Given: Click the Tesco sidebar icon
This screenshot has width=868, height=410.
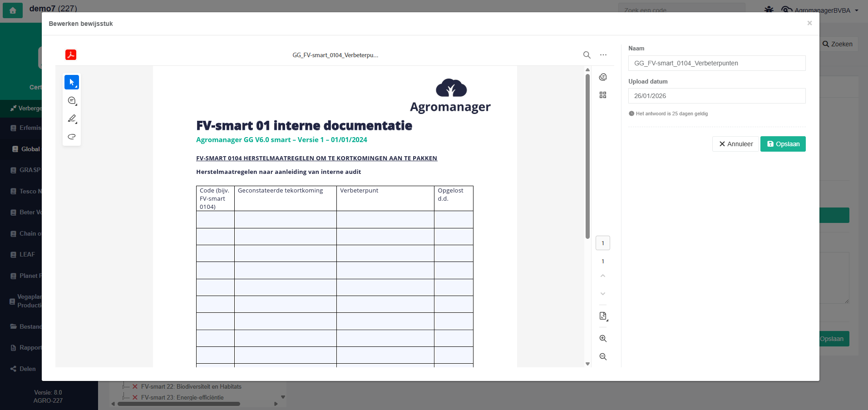Looking at the screenshot, I should click(x=13, y=191).
